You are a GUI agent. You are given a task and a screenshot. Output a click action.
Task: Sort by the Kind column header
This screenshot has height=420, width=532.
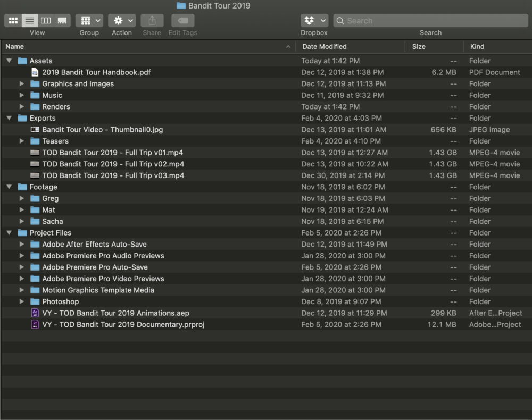click(497, 46)
